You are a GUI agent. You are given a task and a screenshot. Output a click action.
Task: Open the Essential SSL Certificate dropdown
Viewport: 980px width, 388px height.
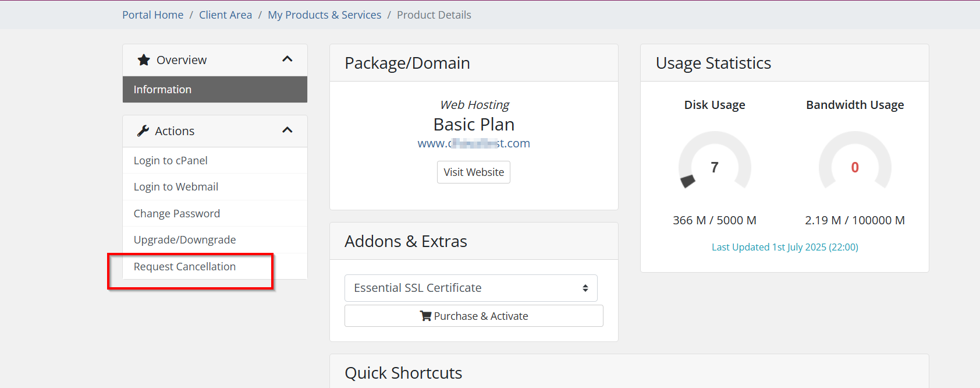pos(470,288)
